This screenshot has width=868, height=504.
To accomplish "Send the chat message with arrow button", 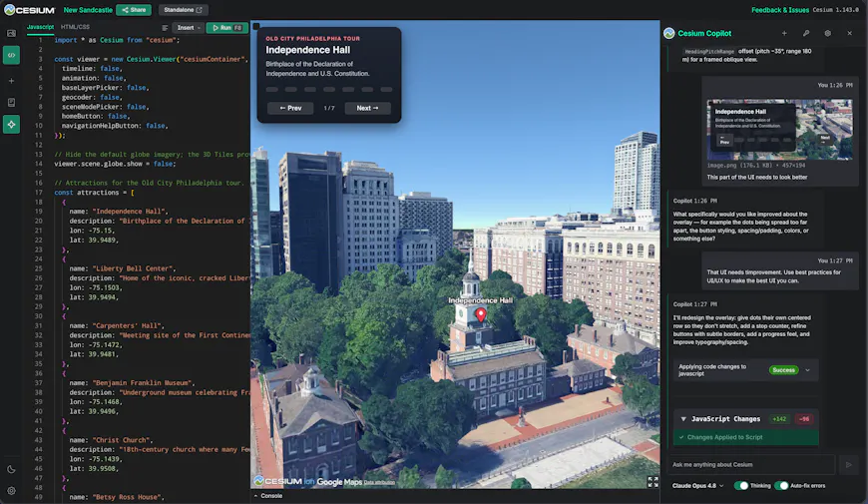I will pyautogui.click(x=848, y=465).
